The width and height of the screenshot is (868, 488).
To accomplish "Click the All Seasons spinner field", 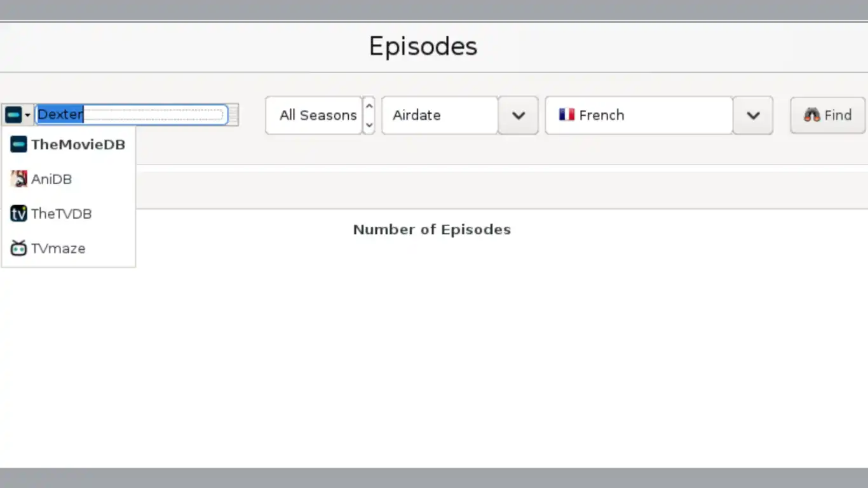I will [314, 115].
